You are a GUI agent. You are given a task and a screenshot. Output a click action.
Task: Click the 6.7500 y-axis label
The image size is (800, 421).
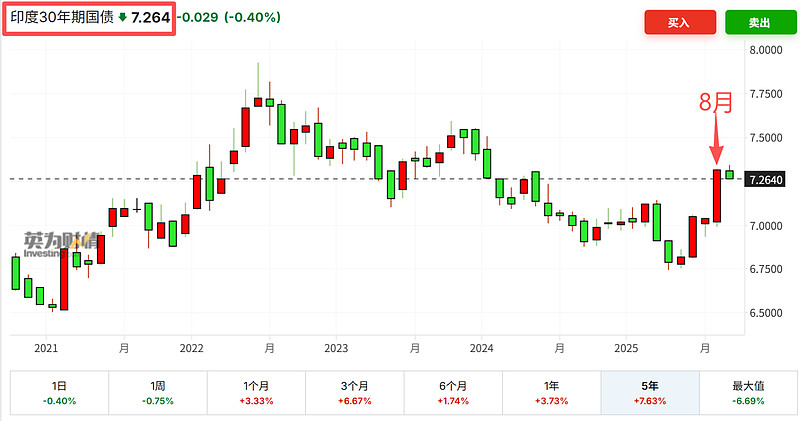pyautogui.click(x=766, y=269)
